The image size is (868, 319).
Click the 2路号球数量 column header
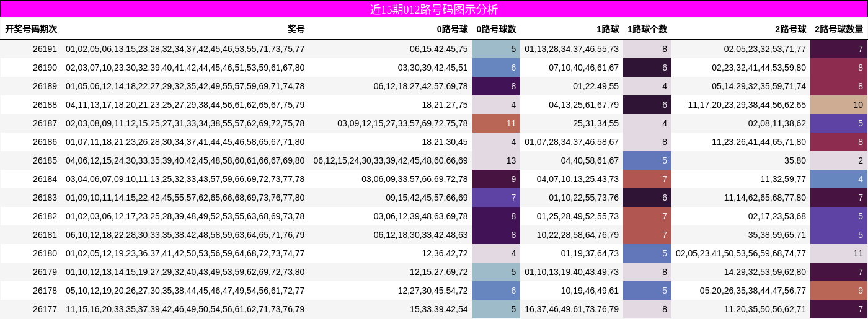point(839,29)
